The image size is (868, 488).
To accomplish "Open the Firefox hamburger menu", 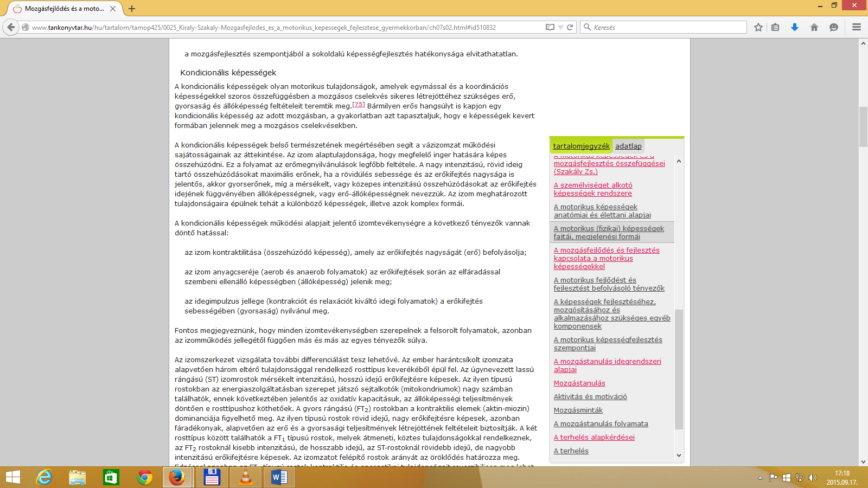I will tap(857, 27).
